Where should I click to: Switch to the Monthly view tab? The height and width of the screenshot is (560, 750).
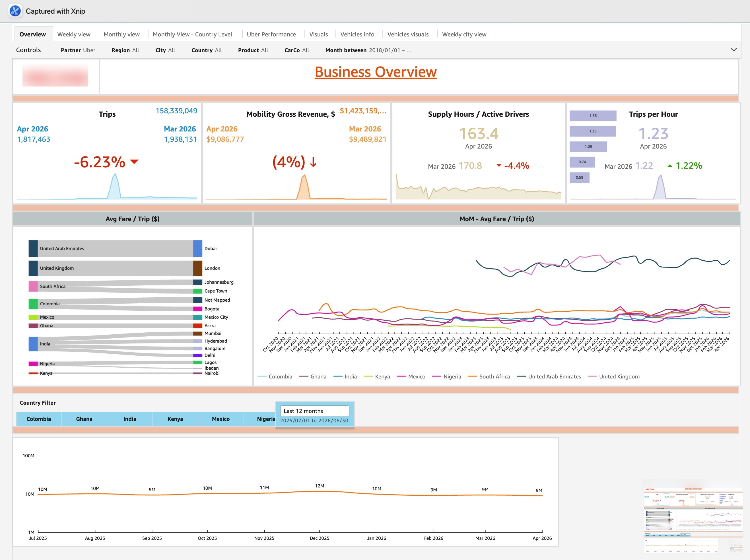click(122, 34)
